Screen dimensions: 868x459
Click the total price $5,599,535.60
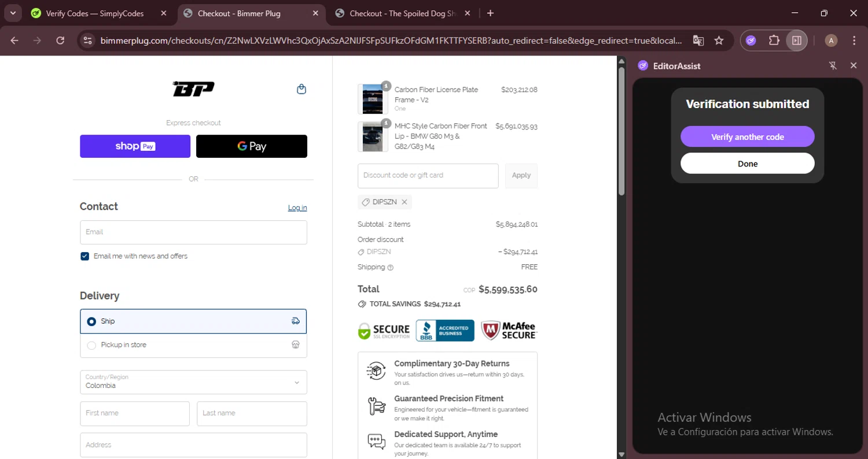coord(507,290)
